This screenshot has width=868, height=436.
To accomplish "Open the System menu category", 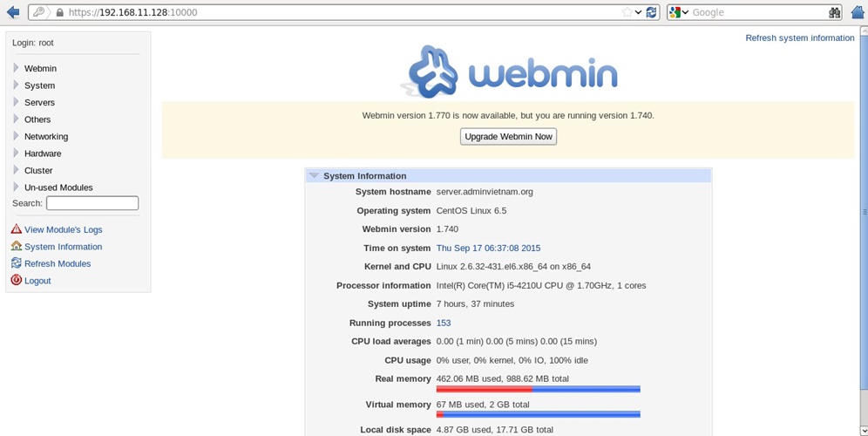I will click(x=39, y=85).
